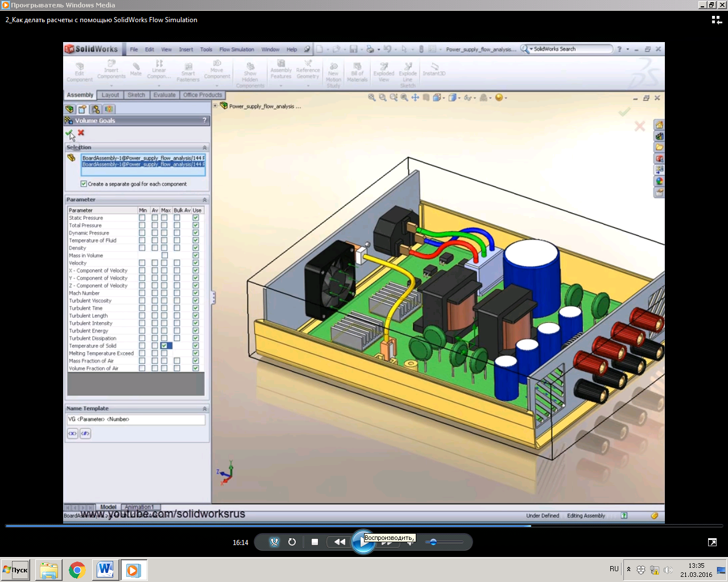Click the Save icon in SolidWorks toolbar
This screenshot has width=728, height=582.
pyautogui.click(x=354, y=49)
